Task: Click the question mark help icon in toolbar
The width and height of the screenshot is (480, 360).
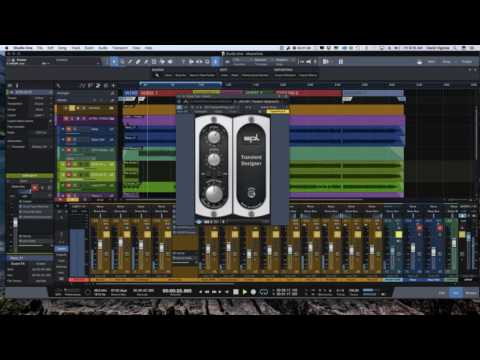Action: coord(183,62)
